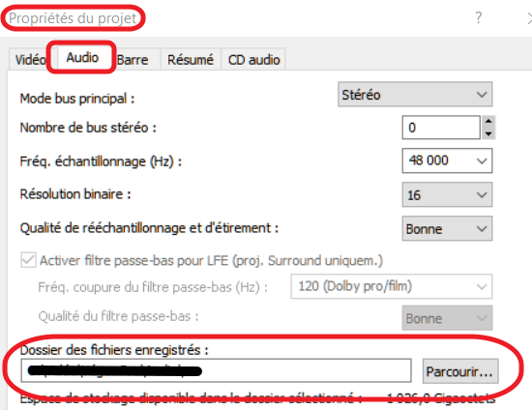The width and height of the screenshot is (532, 410).
Task: Open the Résolution binaire 16 dropdown
Action: [447, 194]
